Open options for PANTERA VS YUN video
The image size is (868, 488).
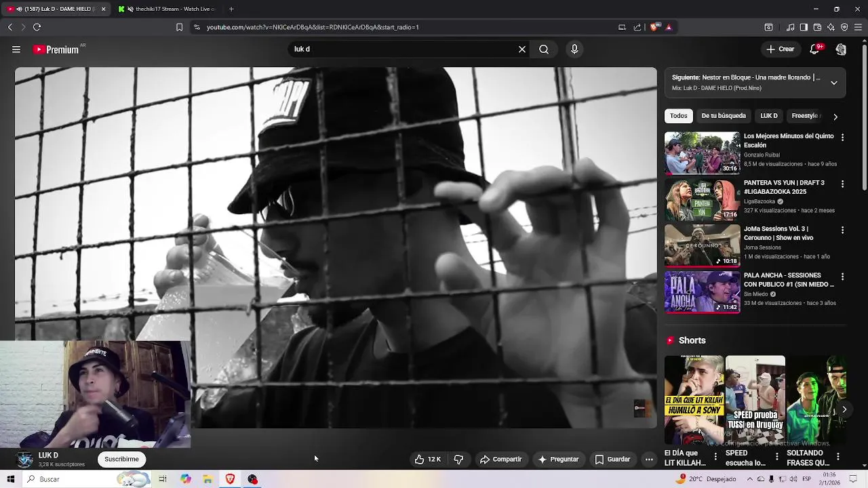(842, 184)
